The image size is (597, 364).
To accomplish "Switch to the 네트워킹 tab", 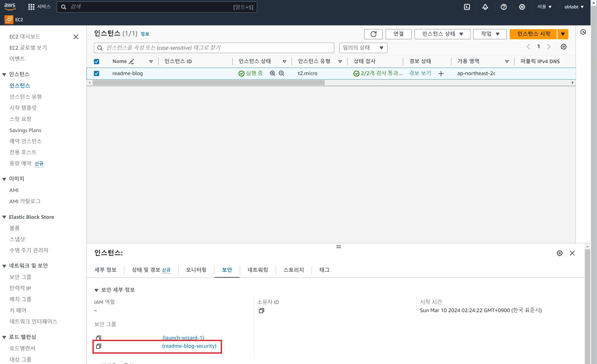I will (x=258, y=270).
